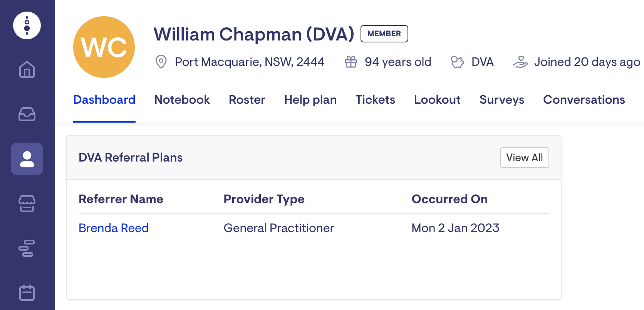Image resolution: width=644 pixels, height=310 pixels.
Task: Open the Lookout tab
Action: click(x=437, y=100)
